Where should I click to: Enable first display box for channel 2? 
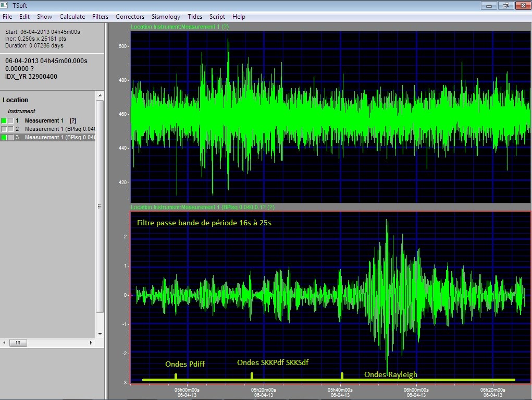[4, 129]
